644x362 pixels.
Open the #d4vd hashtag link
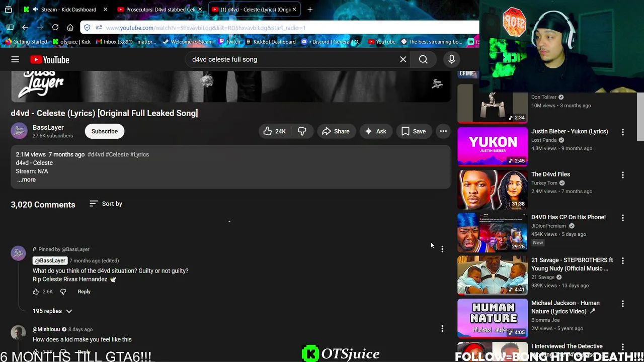point(96,154)
